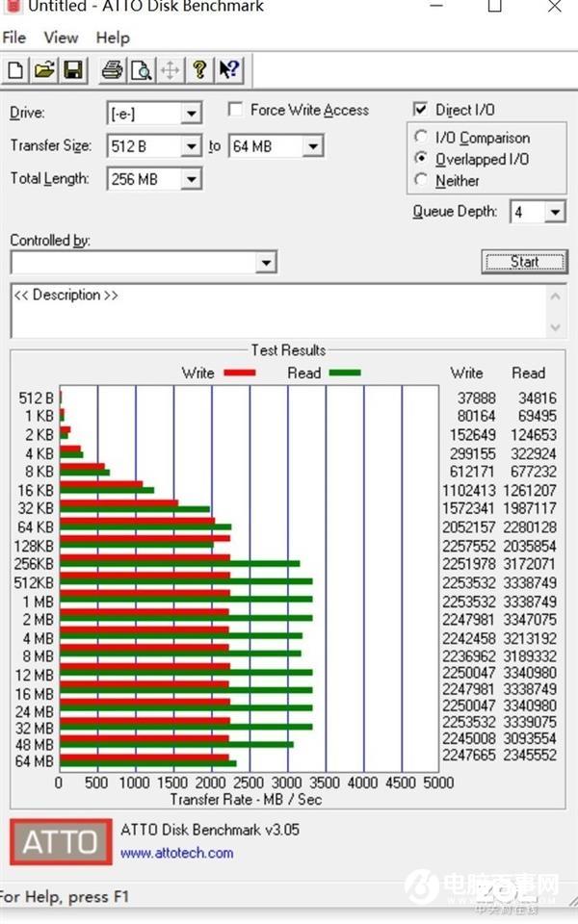The width and height of the screenshot is (578, 924).
Task: Click the Description scrollbar down arrow
Action: pyautogui.click(x=555, y=326)
